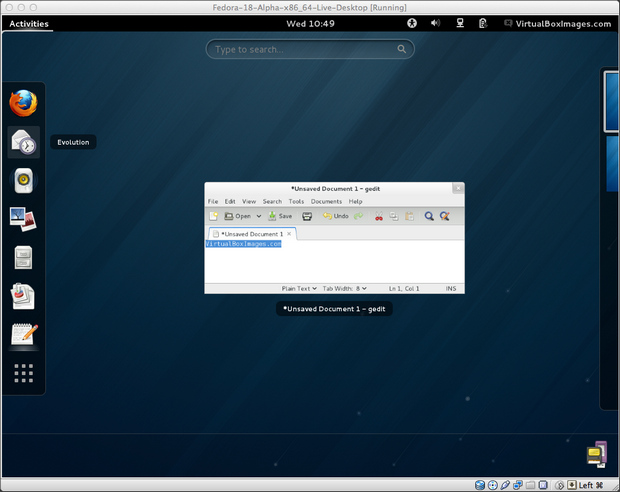Open the clock Wed 10:49 menu
This screenshot has width=620, height=492.
pos(310,24)
